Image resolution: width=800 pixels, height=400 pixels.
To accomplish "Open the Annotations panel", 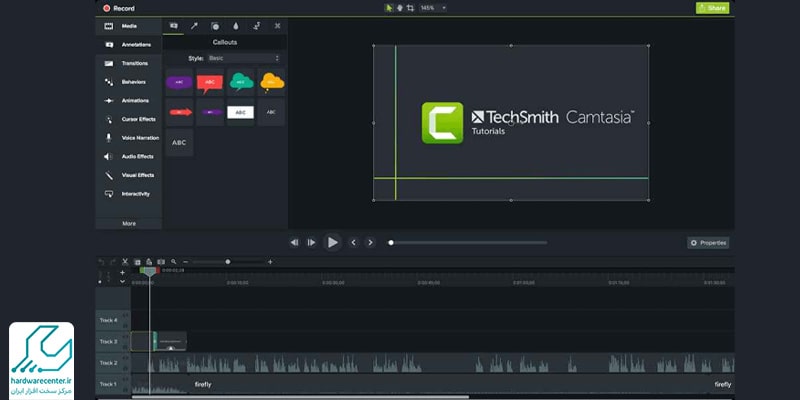I will pos(129,45).
